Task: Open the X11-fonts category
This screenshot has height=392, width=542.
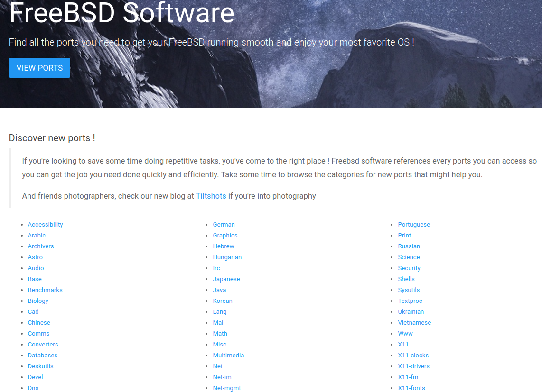Action: pos(411,388)
